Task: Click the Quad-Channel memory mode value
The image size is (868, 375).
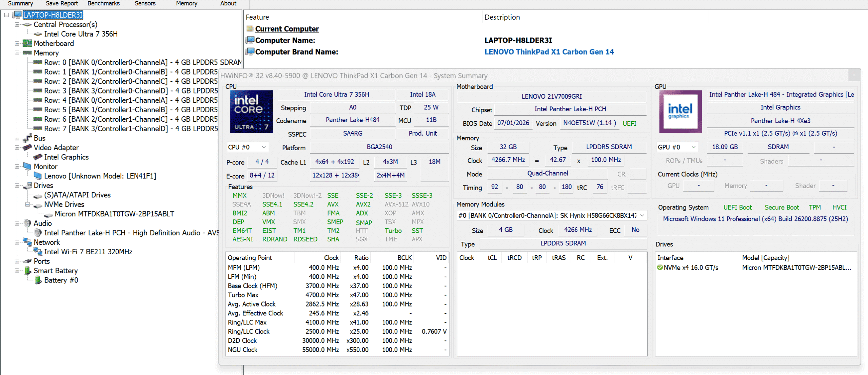Action: [547, 174]
